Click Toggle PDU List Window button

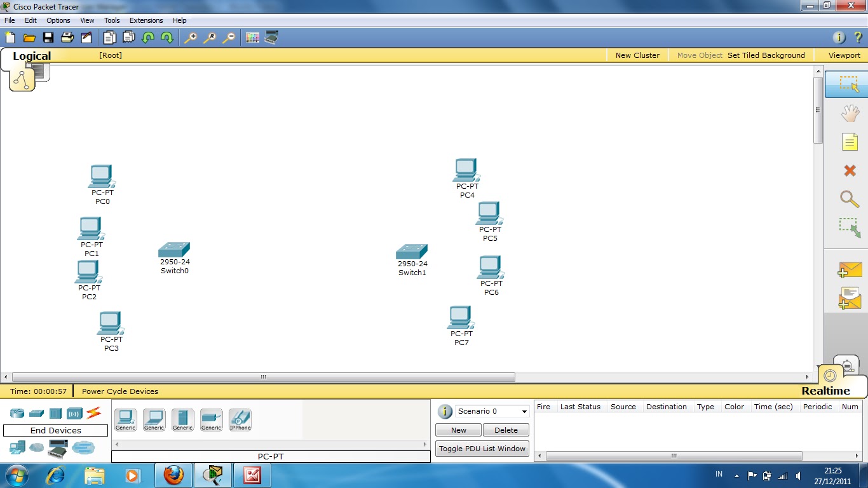[482, 449]
